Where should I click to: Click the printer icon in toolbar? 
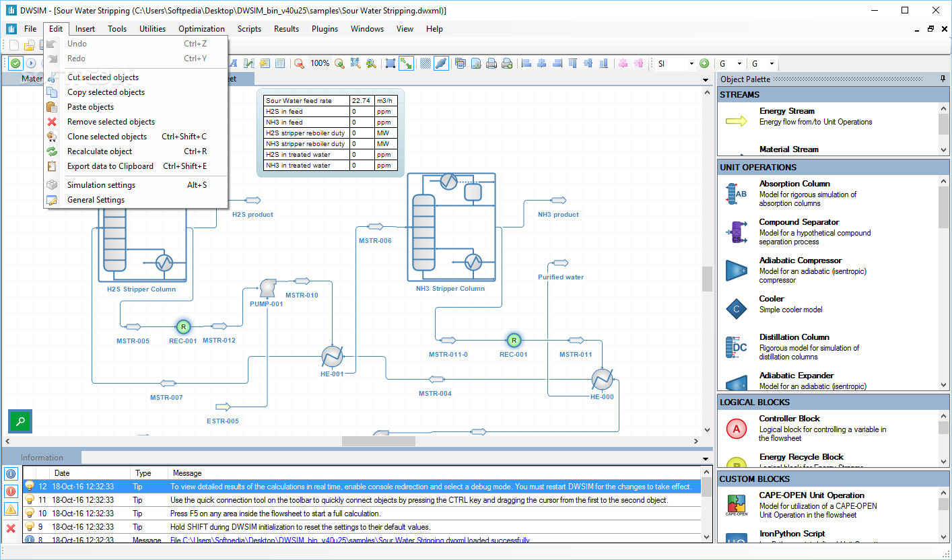pos(491,63)
